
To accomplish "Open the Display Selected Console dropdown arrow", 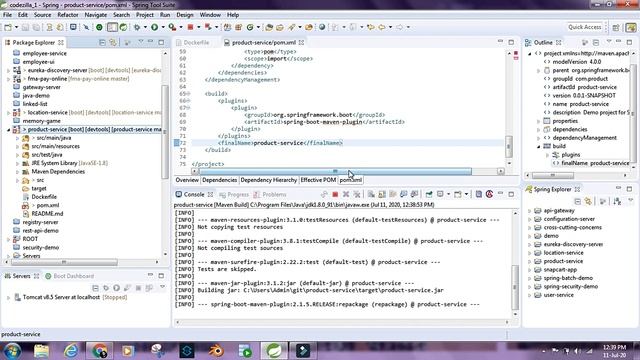I will [448, 194].
